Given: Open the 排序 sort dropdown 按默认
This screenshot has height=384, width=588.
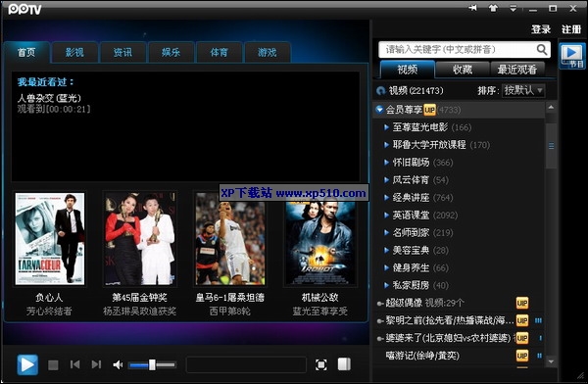Looking at the screenshot, I should click(x=523, y=90).
